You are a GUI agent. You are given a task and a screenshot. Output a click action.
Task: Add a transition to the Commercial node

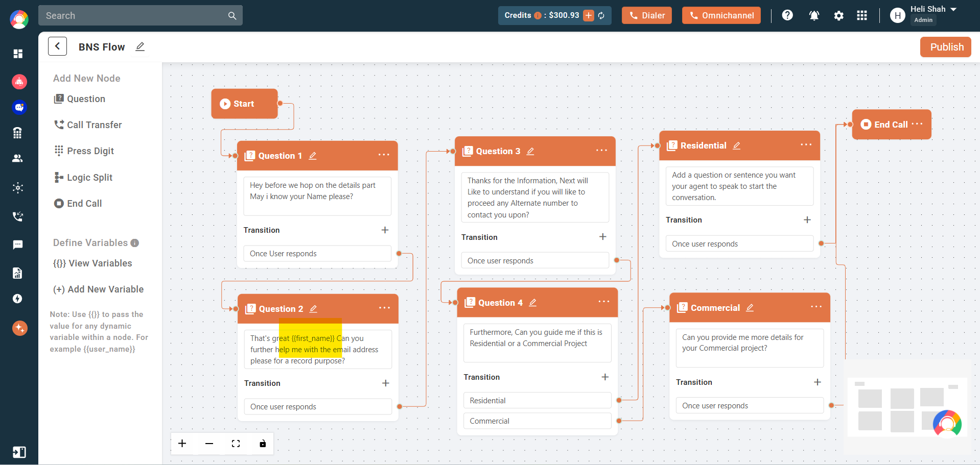(818, 382)
